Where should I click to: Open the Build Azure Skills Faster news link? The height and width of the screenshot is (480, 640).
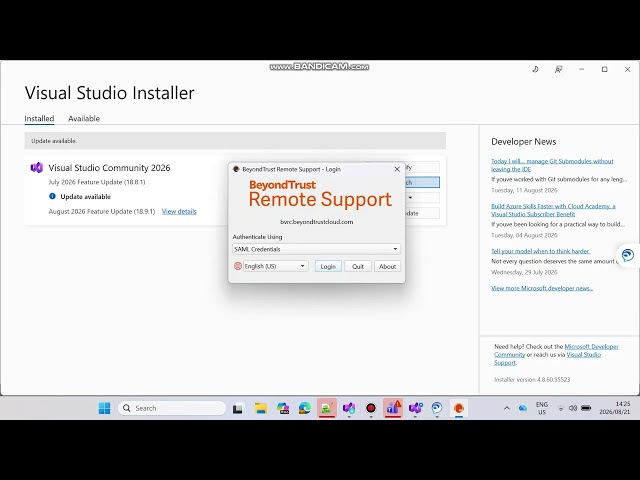(553, 210)
